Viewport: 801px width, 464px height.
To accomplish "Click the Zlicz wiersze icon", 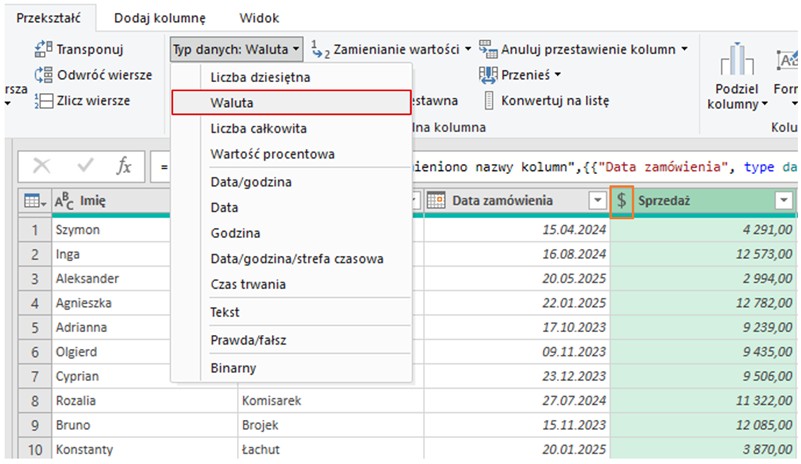I will 43,101.
